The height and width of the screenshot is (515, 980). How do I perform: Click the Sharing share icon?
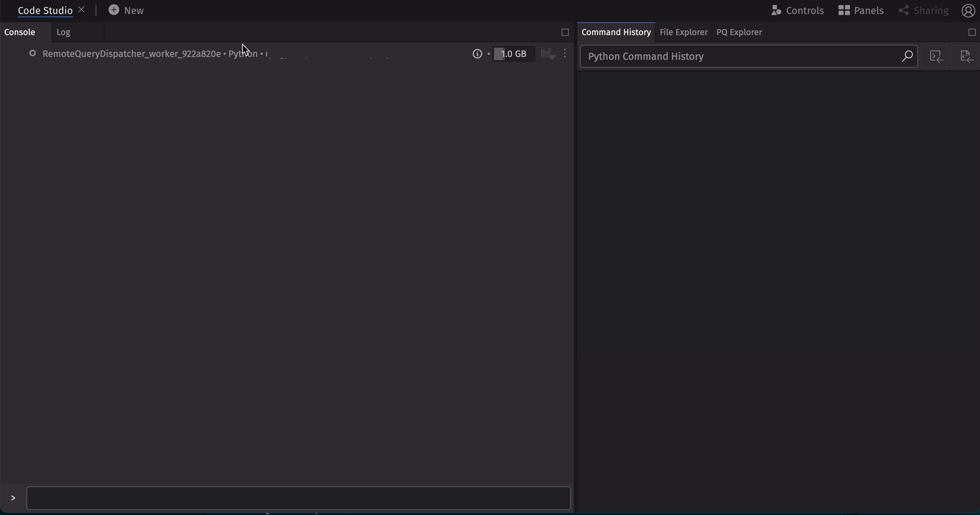click(x=904, y=10)
